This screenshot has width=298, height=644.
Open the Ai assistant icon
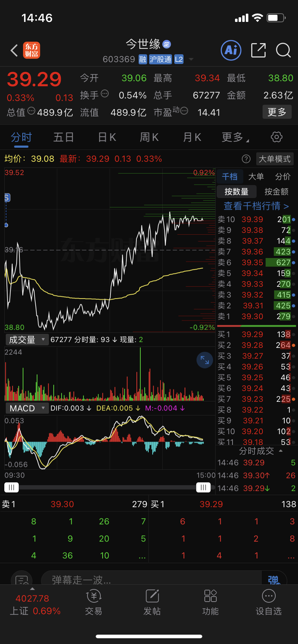tap(231, 50)
